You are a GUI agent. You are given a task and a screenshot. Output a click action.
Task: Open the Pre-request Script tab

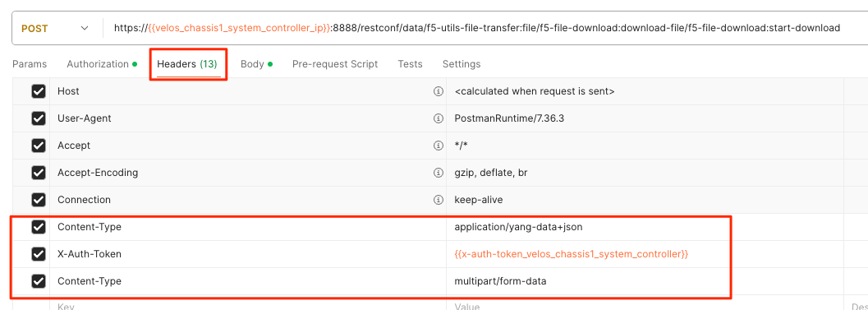[x=335, y=64]
